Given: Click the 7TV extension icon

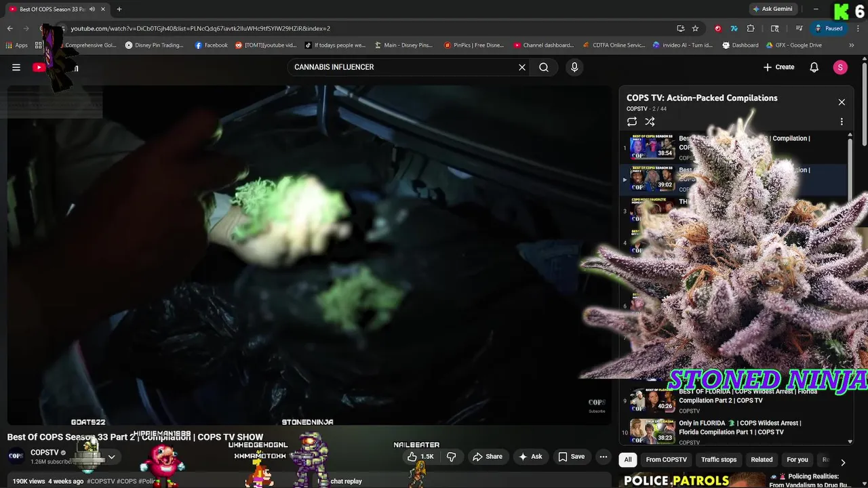Looking at the screenshot, I should click(x=734, y=28).
